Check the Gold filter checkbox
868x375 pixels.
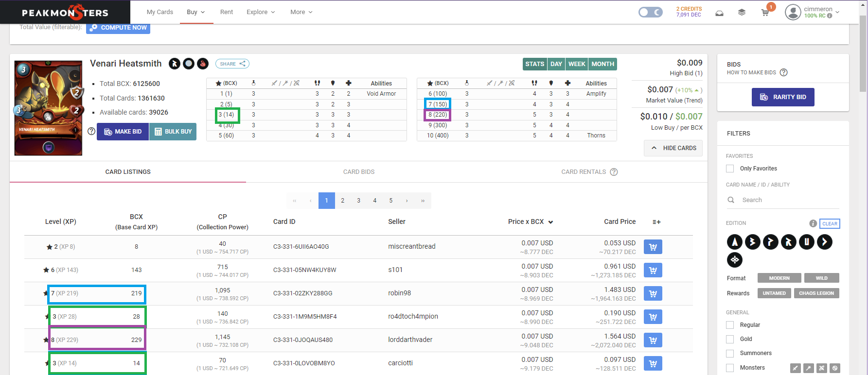point(730,339)
